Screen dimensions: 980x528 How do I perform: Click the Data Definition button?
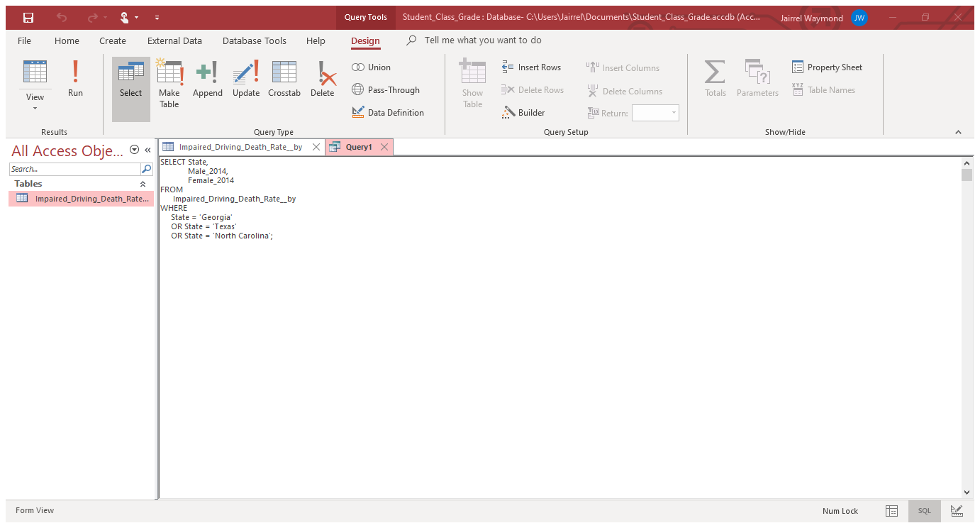[388, 113]
